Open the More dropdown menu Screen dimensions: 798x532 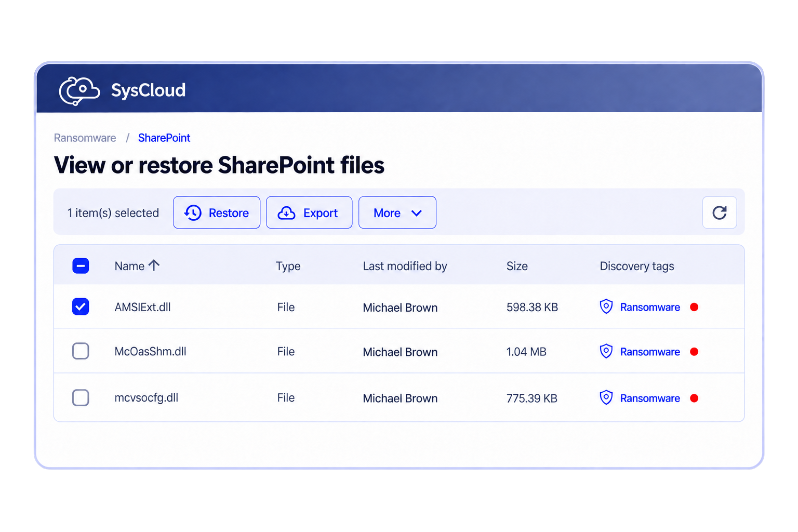click(x=397, y=212)
